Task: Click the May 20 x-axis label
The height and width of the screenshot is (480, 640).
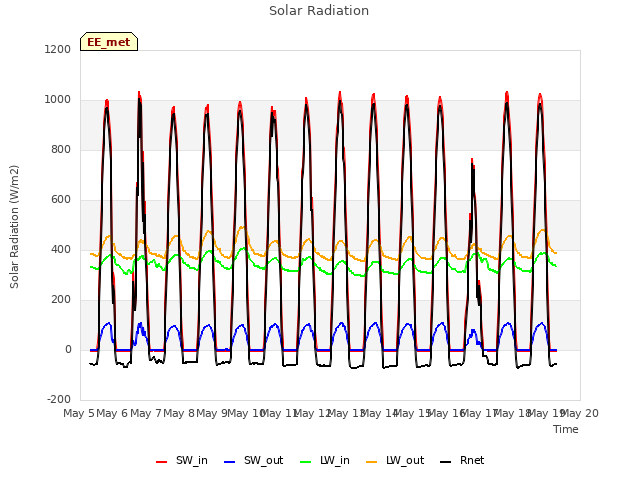Action: click(580, 413)
